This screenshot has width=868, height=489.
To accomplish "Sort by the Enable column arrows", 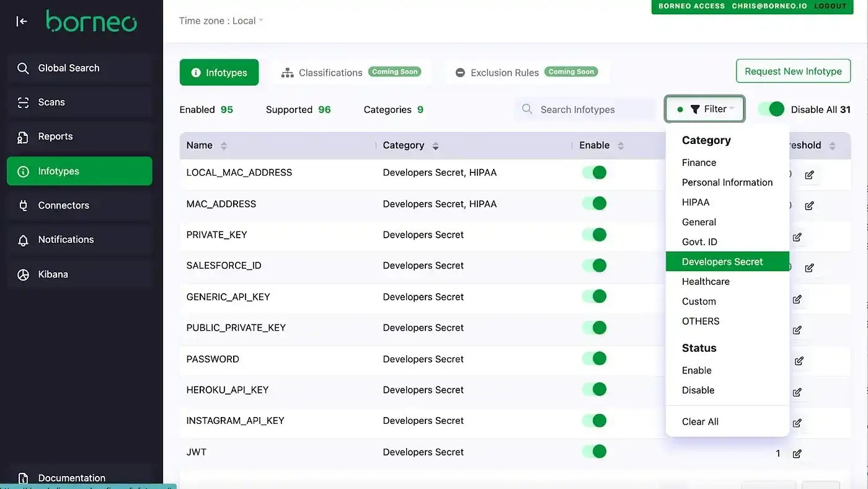I will point(621,146).
